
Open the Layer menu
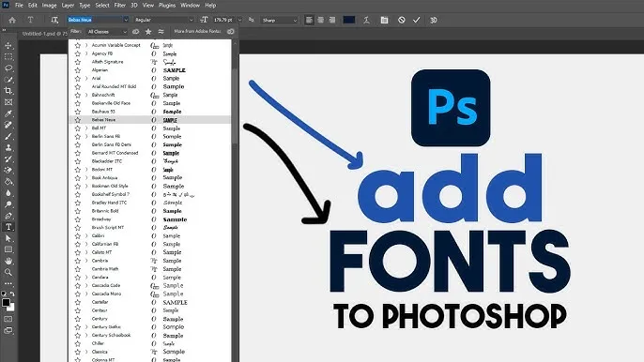click(68, 6)
